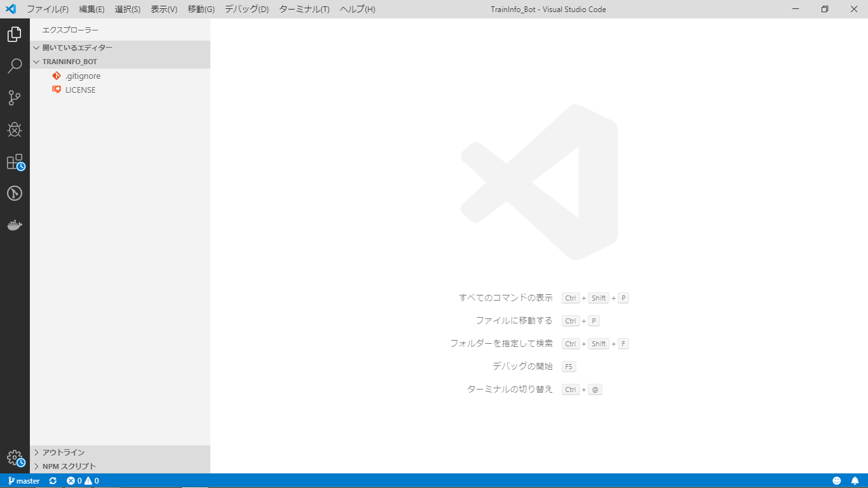The height and width of the screenshot is (488, 868).
Task: Show notifications via the bell icon
Action: (x=855, y=481)
